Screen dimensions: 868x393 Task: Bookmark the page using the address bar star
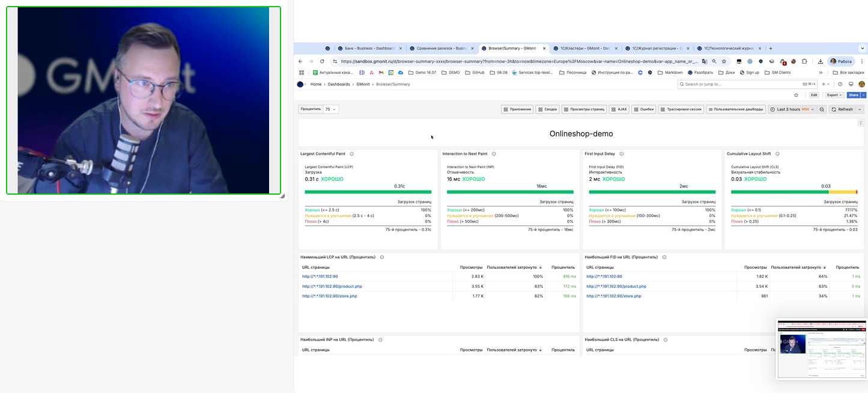(724, 61)
